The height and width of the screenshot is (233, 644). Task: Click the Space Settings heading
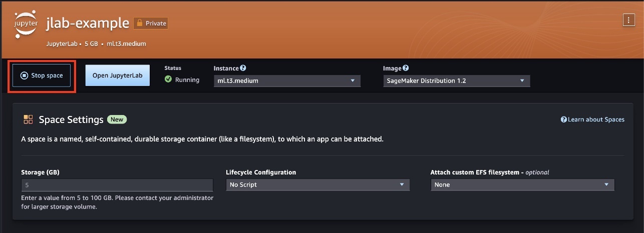click(71, 119)
